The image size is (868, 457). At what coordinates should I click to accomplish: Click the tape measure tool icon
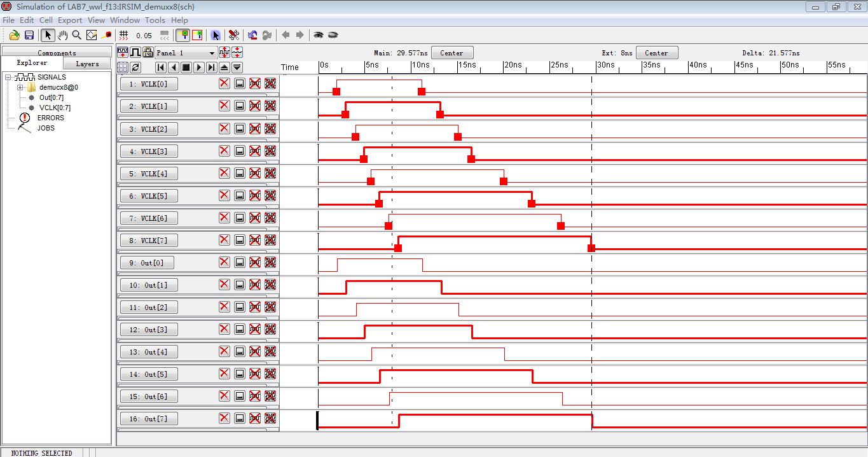click(x=107, y=35)
